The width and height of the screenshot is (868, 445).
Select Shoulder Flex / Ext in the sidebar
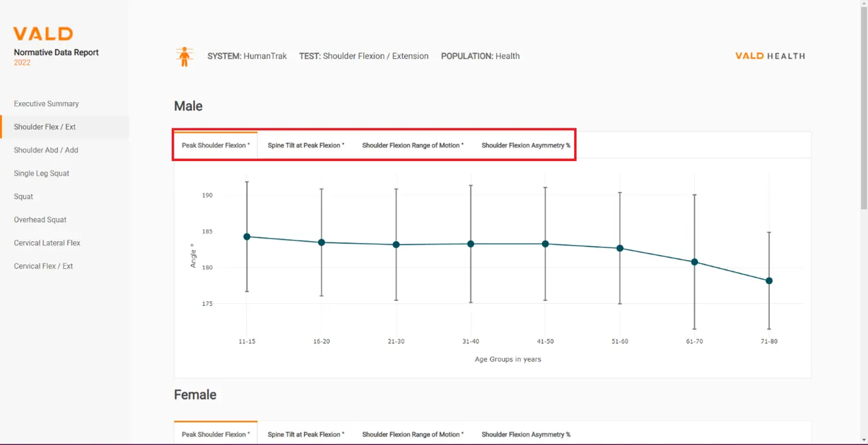coord(45,127)
